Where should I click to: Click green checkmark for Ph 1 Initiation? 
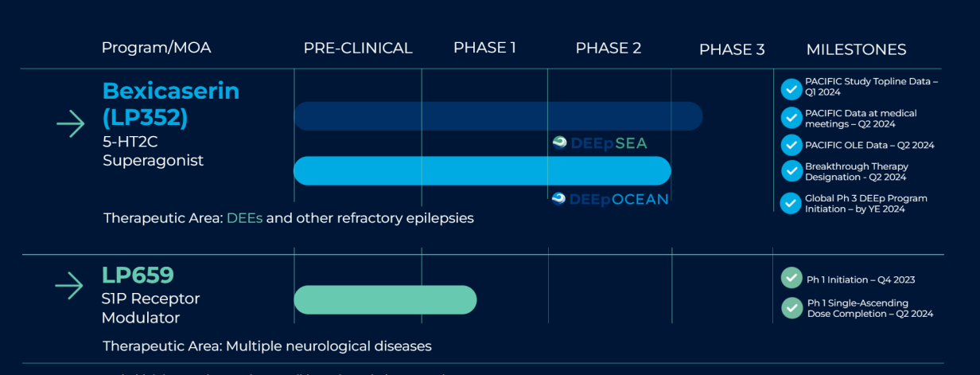point(791,278)
